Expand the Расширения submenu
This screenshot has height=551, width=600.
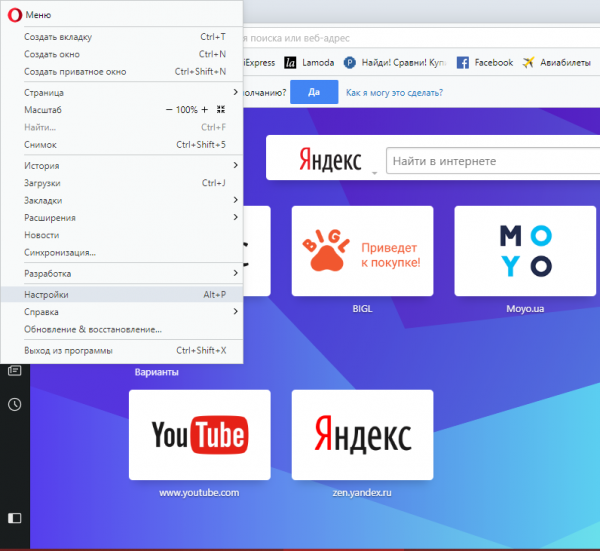click(x=122, y=218)
